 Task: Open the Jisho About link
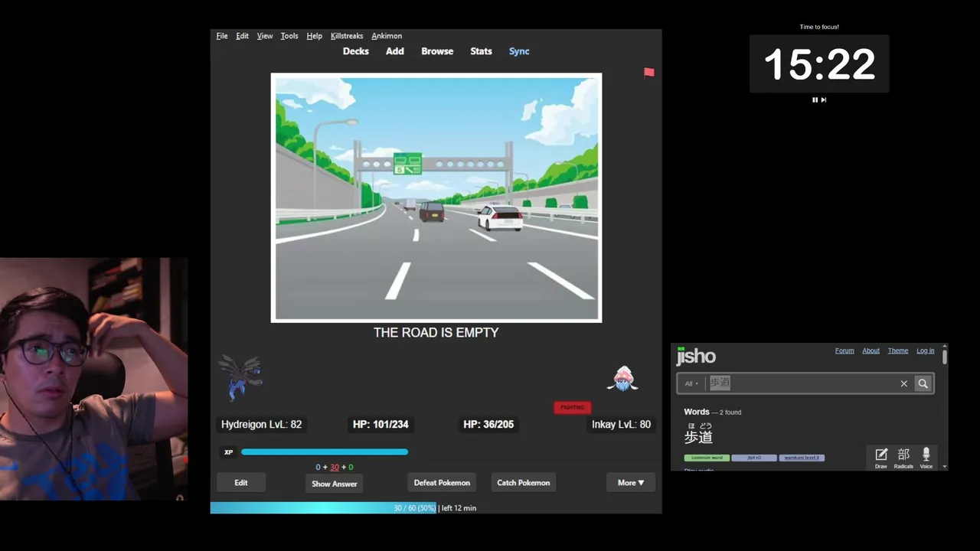(871, 350)
